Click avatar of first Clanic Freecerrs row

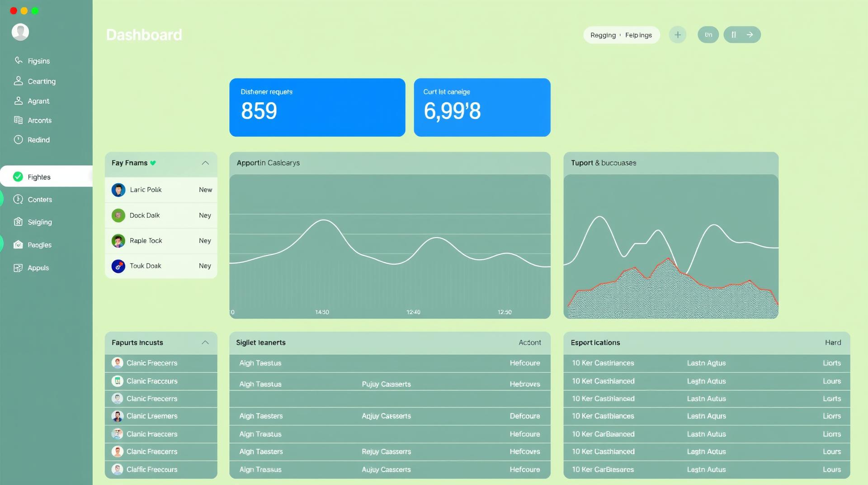[x=118, y=363]
